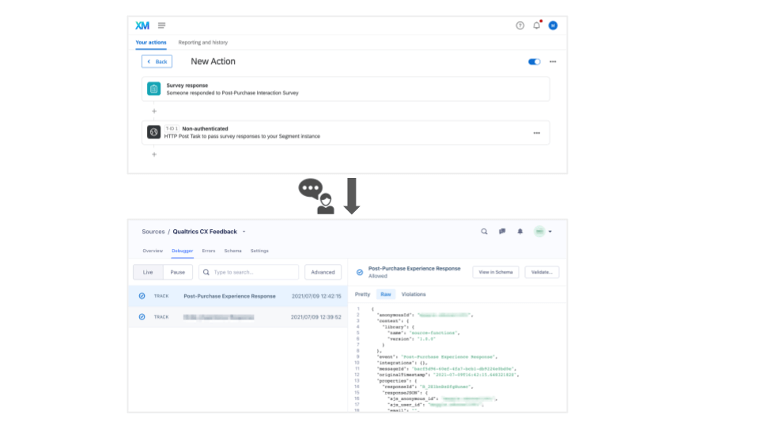Switch to the Errors tab

(208, 251)
